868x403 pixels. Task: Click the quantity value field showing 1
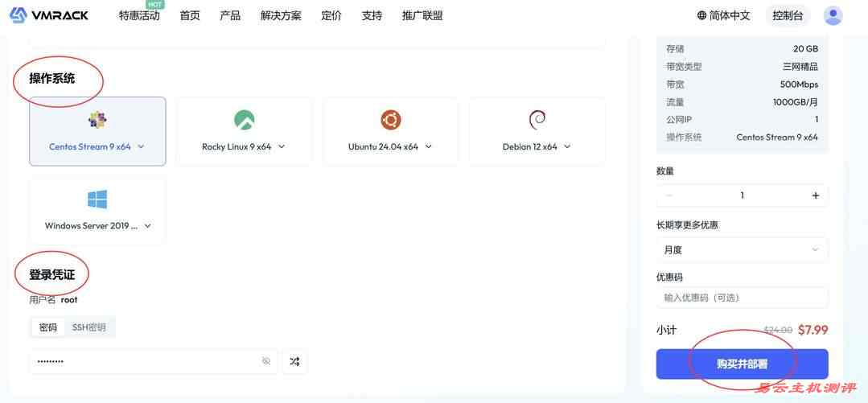point(742,195)
